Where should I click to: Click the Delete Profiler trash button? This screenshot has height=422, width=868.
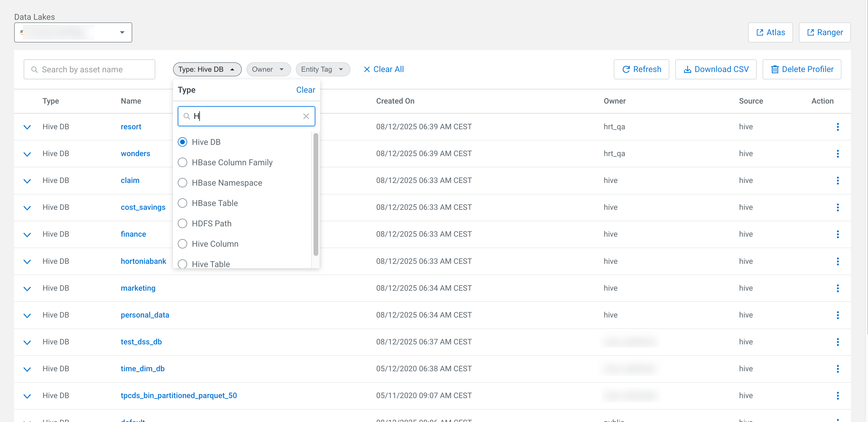click(802, 69)
